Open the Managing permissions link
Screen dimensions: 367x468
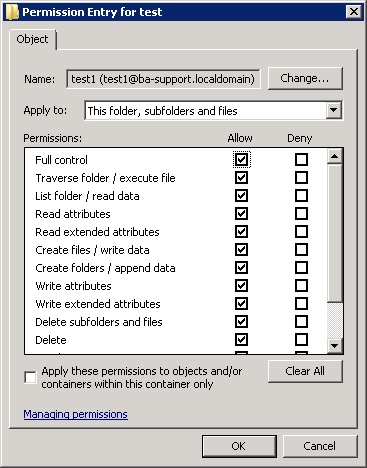76,414
